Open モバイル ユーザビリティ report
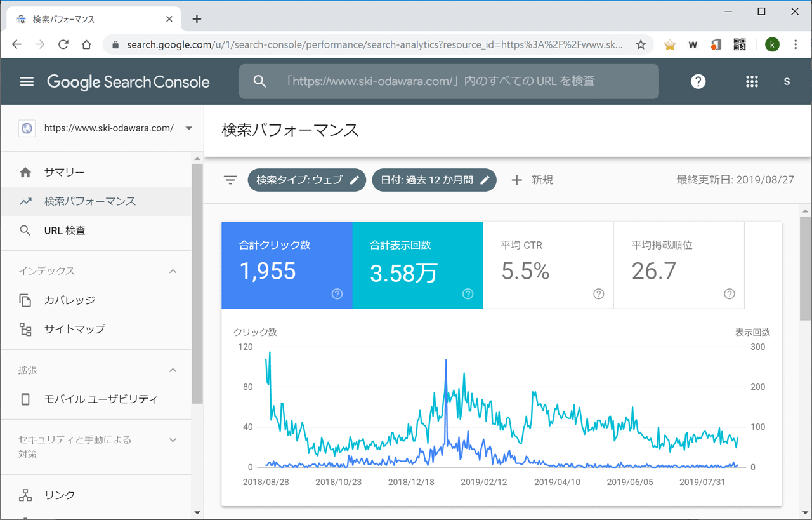The height and width of the screenshot is (520, 812). pos(95,399)
